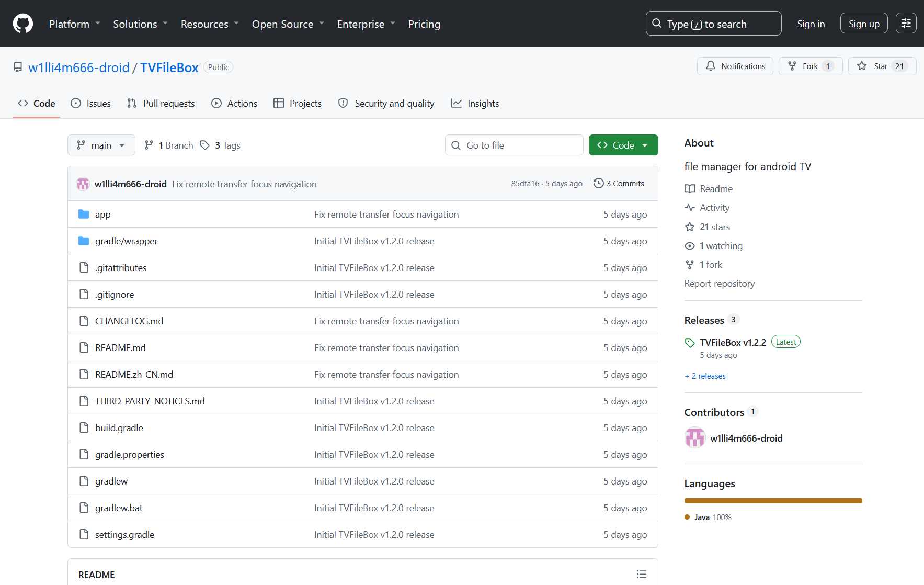Viewport: 924px width, 585px height.
Task: Click the eye icon beside 1 watching
Action: pyautogui.click(x=690, y=245)
